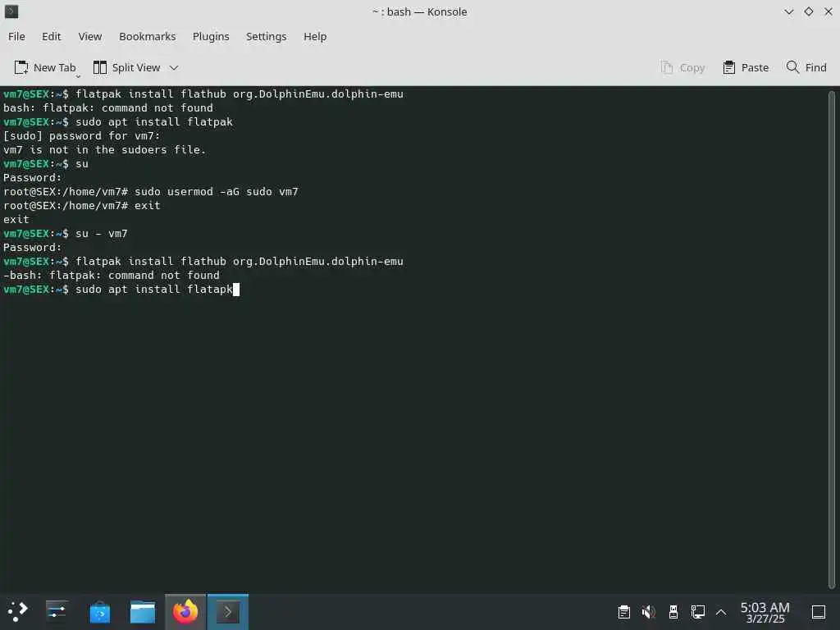
Task: Click the Show Desktop button on taskbar
Action: click(819, 612)
